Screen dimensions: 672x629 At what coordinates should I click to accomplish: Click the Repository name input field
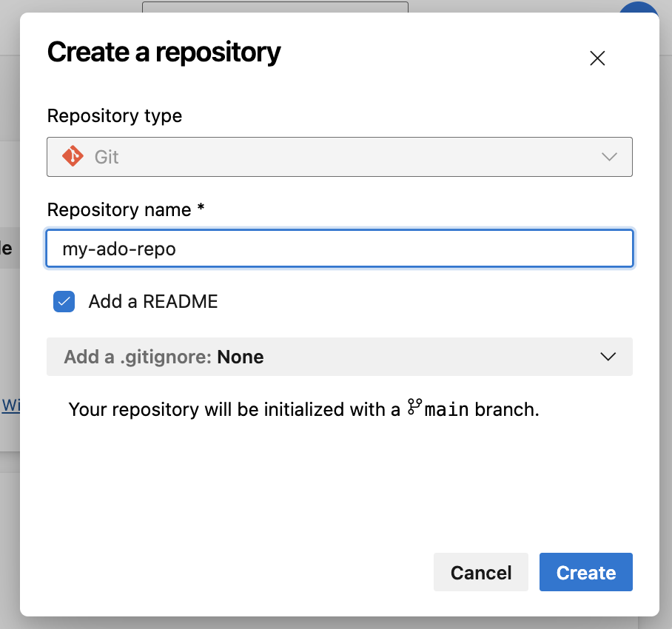(340, 249)
